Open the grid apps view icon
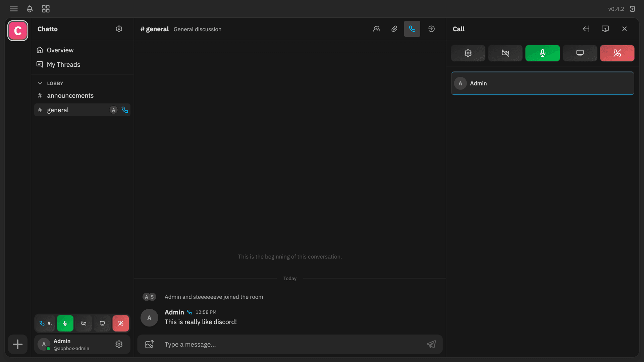644x362 pixels. [46, 9]
